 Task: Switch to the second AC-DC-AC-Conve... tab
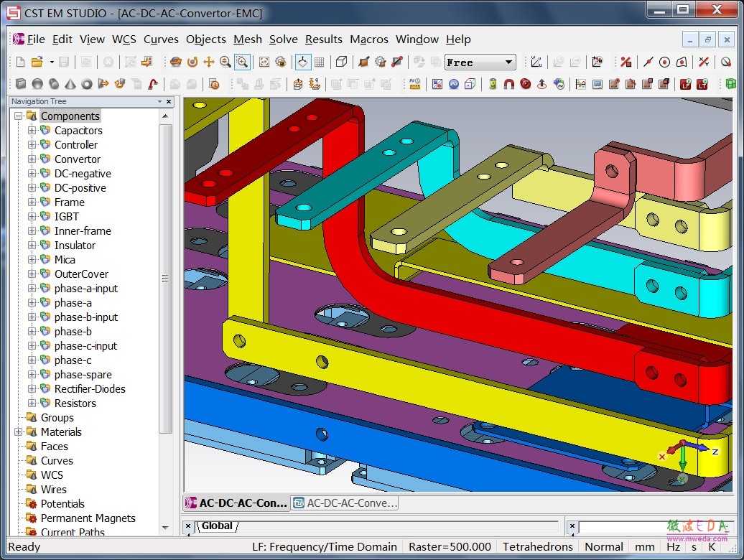tap(345, 503)
